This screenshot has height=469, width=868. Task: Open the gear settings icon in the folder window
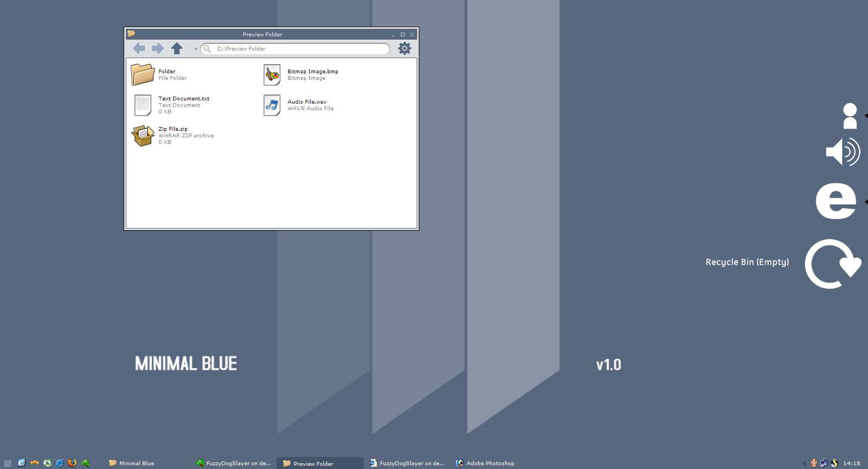(405, 48)
